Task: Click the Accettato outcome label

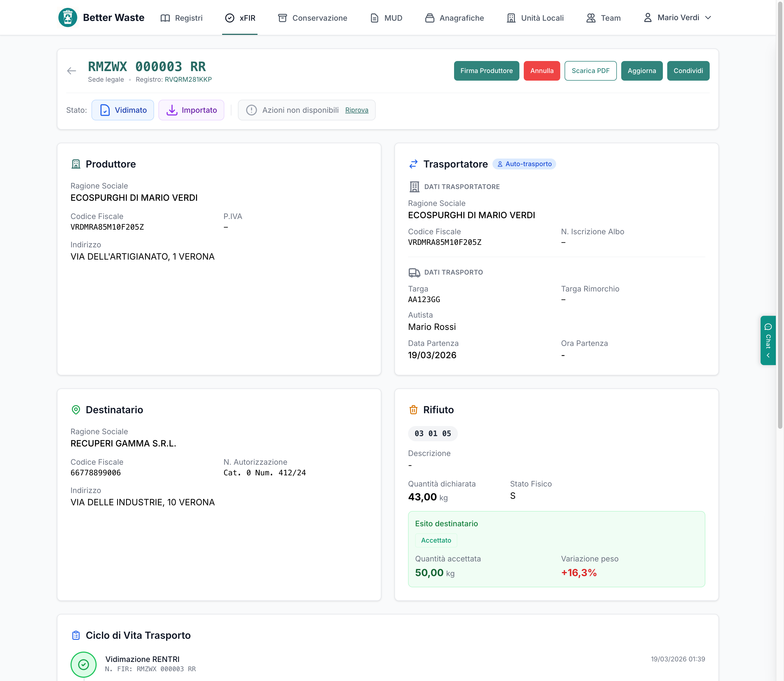Action: pos(436,540)
